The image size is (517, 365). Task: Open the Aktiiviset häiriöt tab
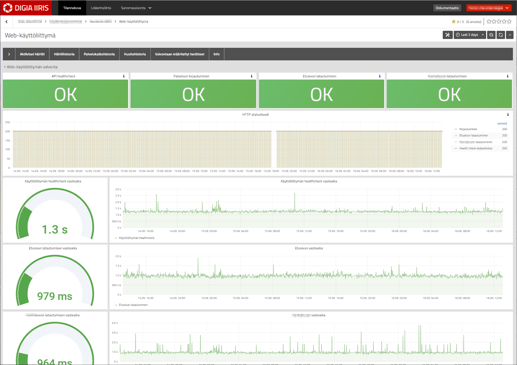point(32,54)
